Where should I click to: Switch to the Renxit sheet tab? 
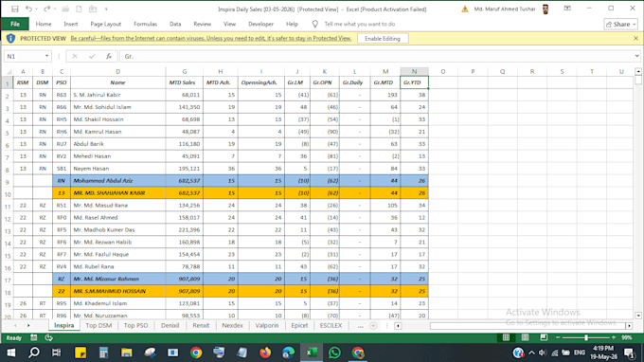[201, 325]
